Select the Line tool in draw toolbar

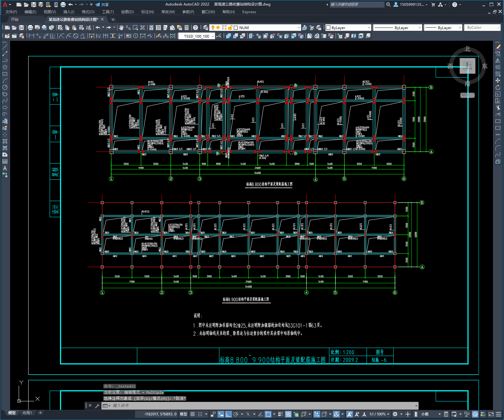[5, 47]
